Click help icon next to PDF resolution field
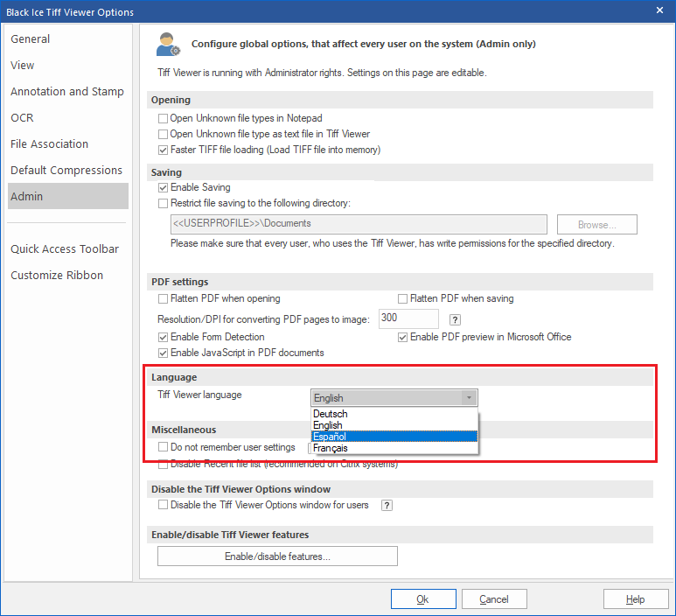This screenshot has height=616, width=676. click(x=455, y=319)
